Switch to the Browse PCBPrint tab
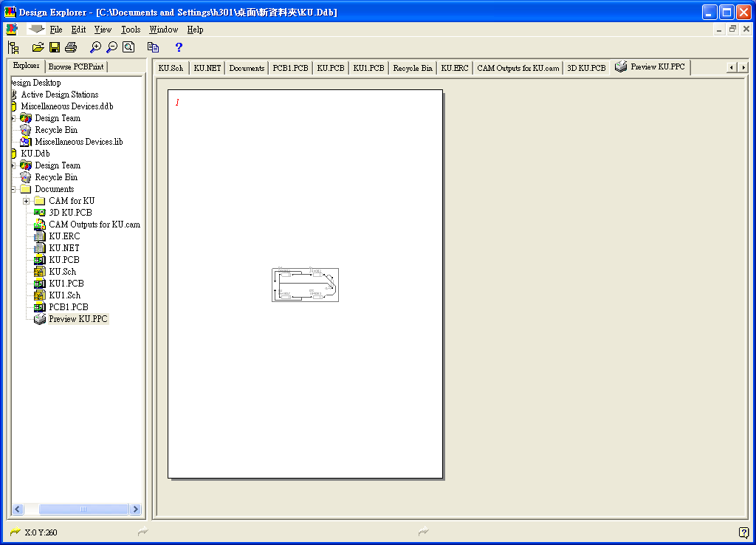 coord(76,66)
